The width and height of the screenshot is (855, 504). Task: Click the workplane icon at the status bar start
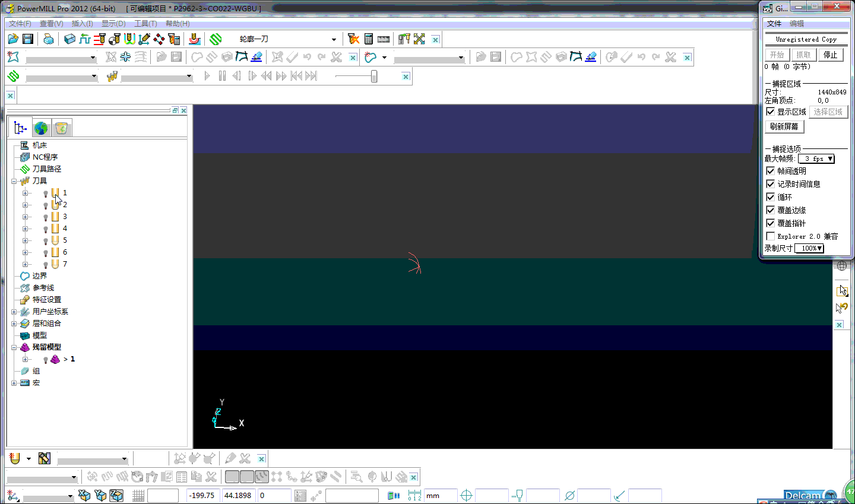(13, 495)
